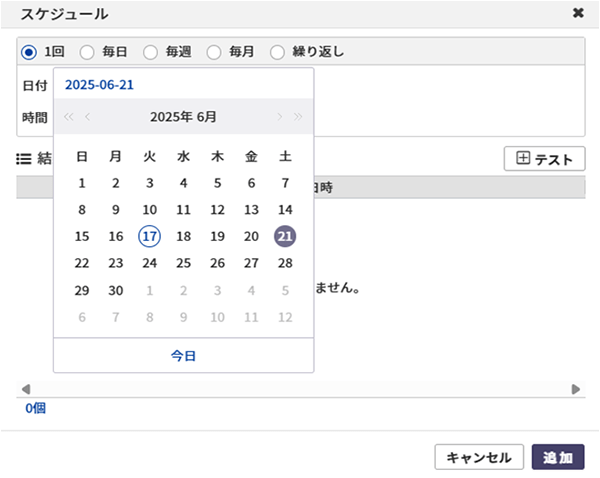This screenshot has height=478, width=600.
Task: Go to previous month with left arrow
Action: point(88,117)
